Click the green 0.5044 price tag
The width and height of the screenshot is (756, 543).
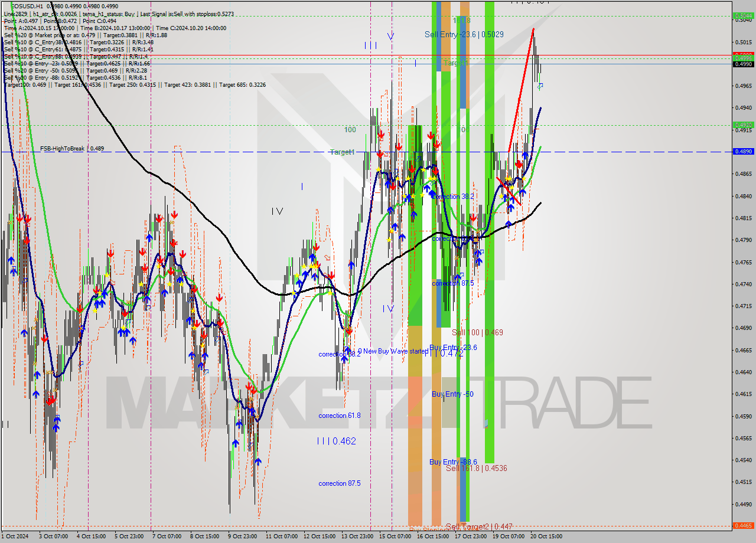click(742, 16)
